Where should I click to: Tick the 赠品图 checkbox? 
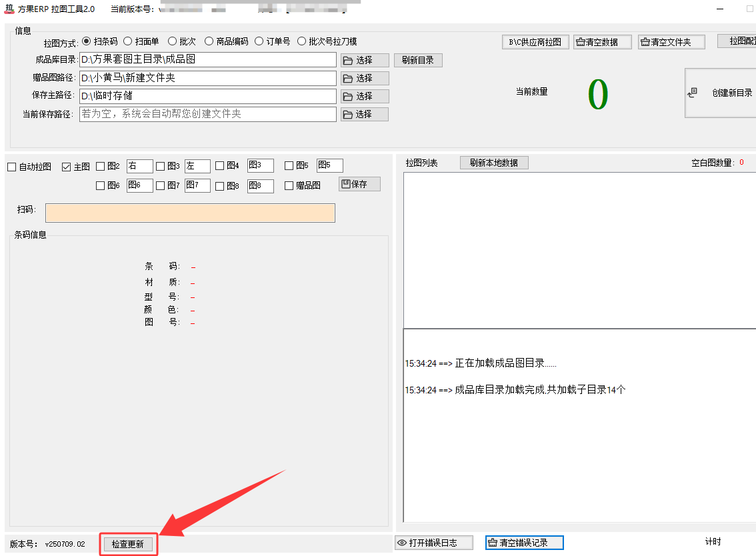(x=289, y=186)
